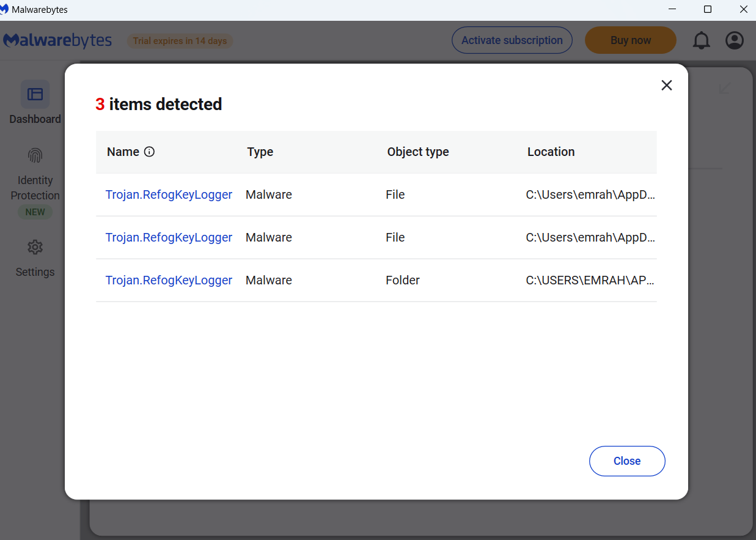
Task: Click the Close button in dialog
Action: point(626,461)
